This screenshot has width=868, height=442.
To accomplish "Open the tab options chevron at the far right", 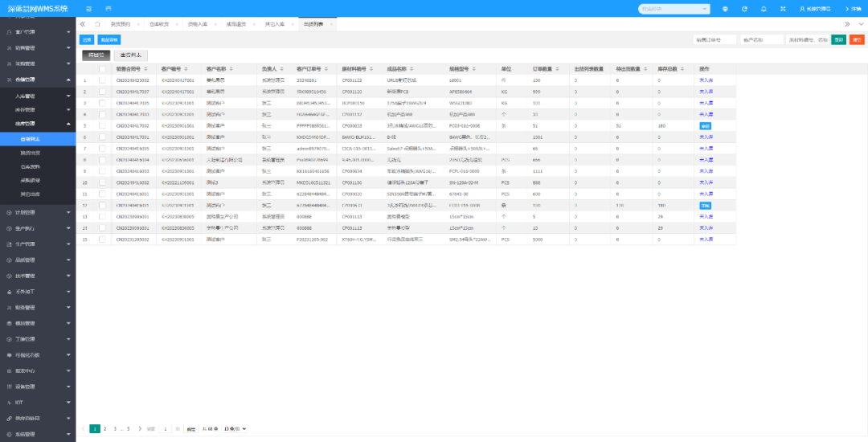I will 861,24.
